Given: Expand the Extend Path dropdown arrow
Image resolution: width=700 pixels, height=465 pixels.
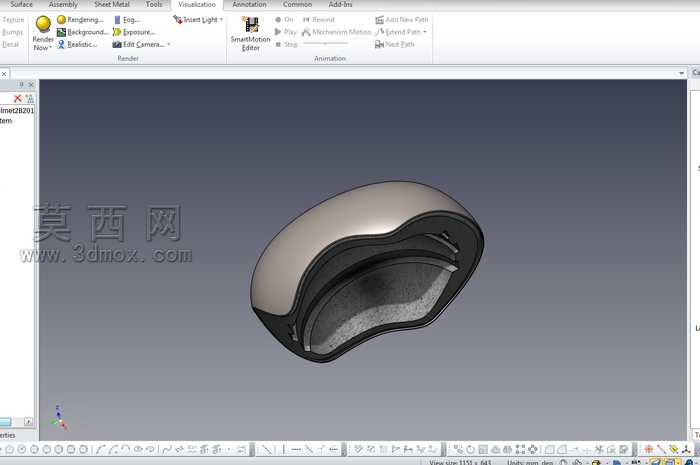Looking at the screenshot, I should 425,32.
